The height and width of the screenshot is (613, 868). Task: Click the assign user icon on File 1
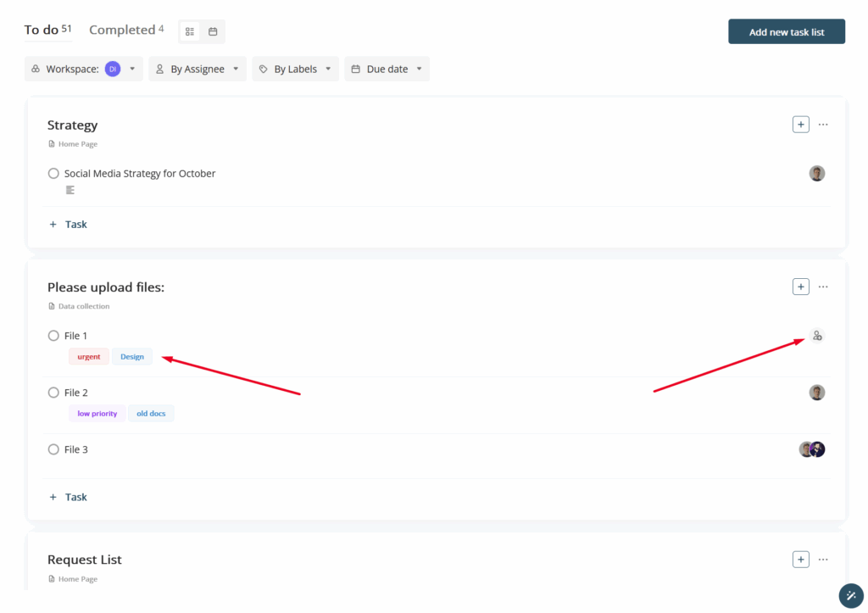pos(816,336)
